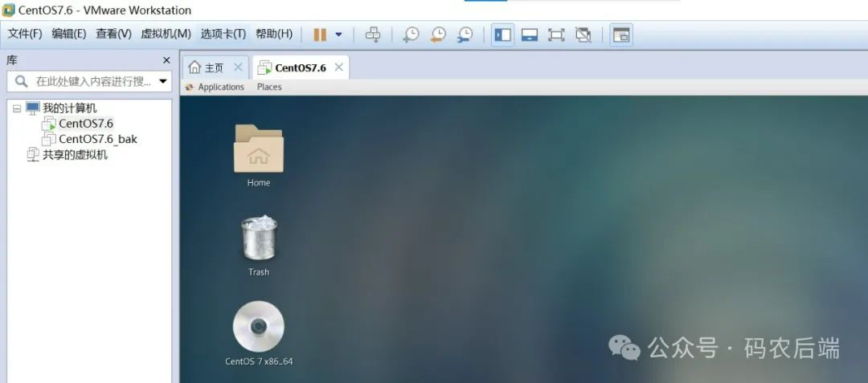The width and height of the screenshot is (868, 383).
Task: Toggle the thumbnail bar view
Action: click(530, 35)
